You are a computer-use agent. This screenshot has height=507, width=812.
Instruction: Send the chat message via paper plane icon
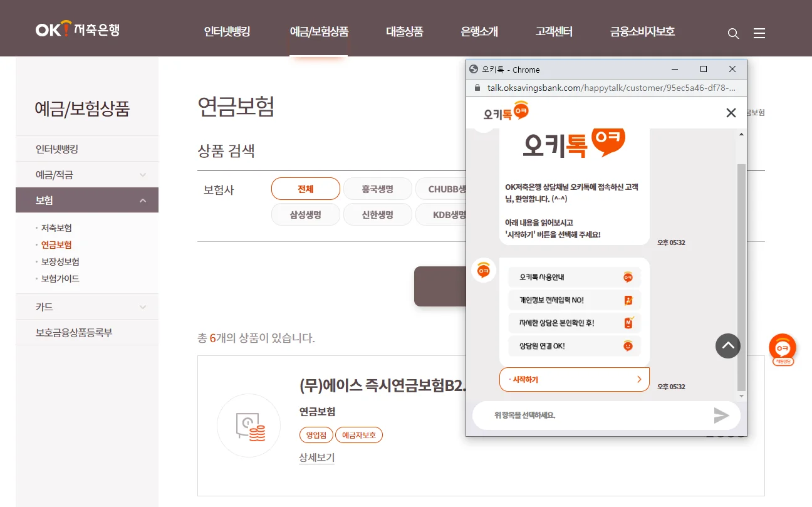(722, 415)
